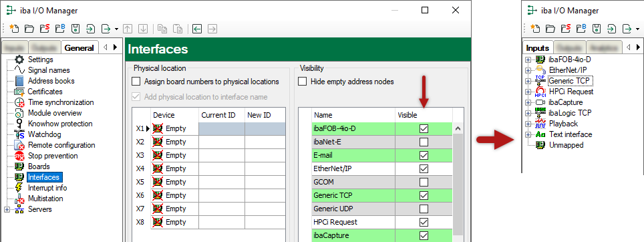Select the General tab
The image size is (644, 242).
(x=79, y=47)
